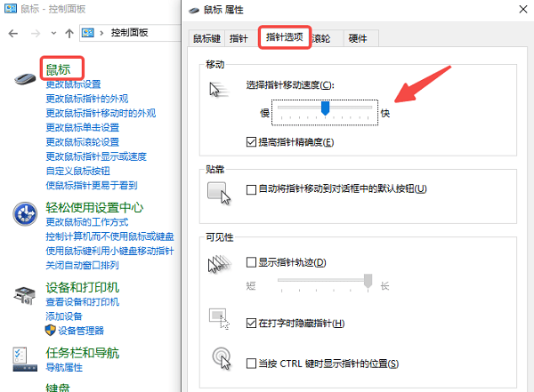Open 添加设备 link
The height and width of the screenshot is (392, 534).
(x=64, y=316)
